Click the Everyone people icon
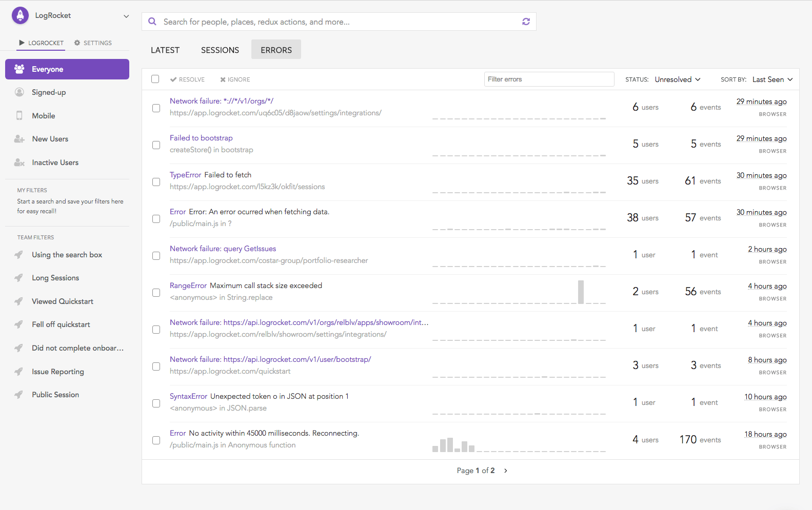Screen dimensions: 812x510 [x=19, y=69]
